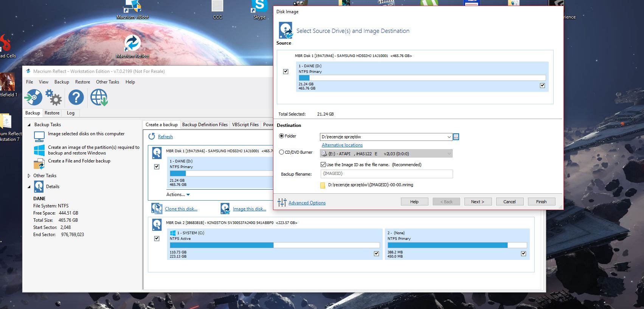Viewport: 644px width, 309px height.
Task: Click the Refresh link
Action: [165, 137]
